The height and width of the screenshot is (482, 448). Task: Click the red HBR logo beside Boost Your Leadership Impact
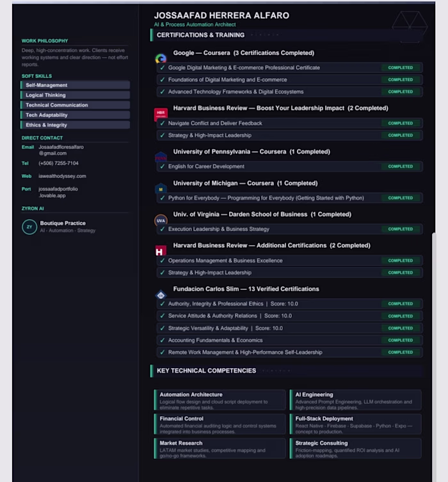[161, 114]
